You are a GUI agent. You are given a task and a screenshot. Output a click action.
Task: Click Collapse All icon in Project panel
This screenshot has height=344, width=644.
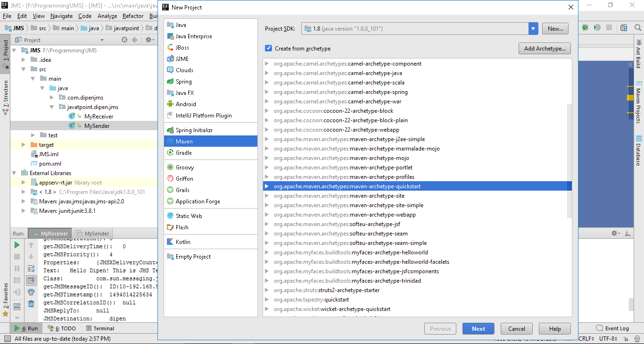pyautogui.click(x=134, y=40)
